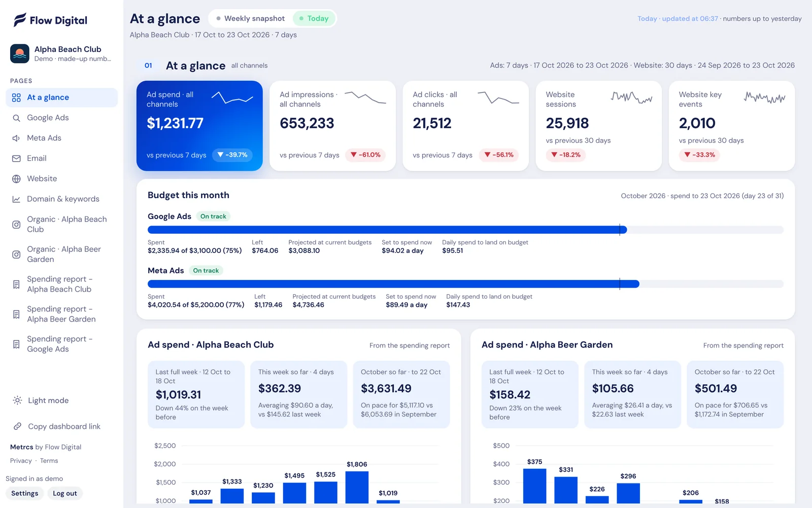Open Domain & keywords page

point(61,199)
